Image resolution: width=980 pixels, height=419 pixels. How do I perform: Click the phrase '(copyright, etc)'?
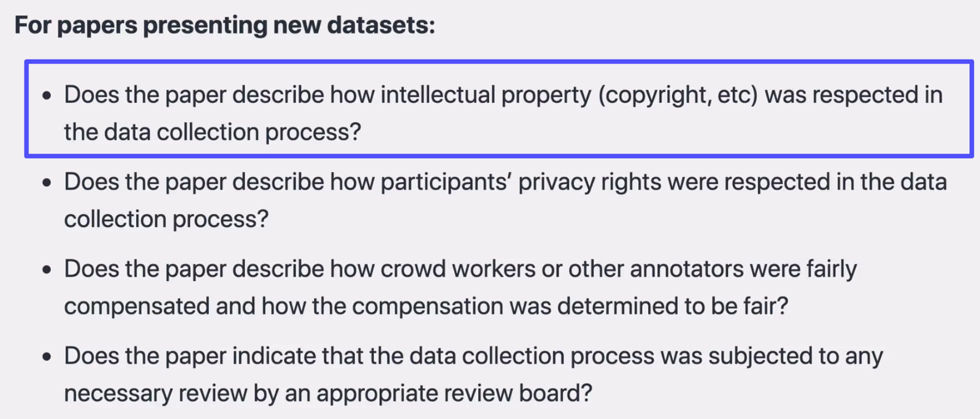tap(678, 95)
